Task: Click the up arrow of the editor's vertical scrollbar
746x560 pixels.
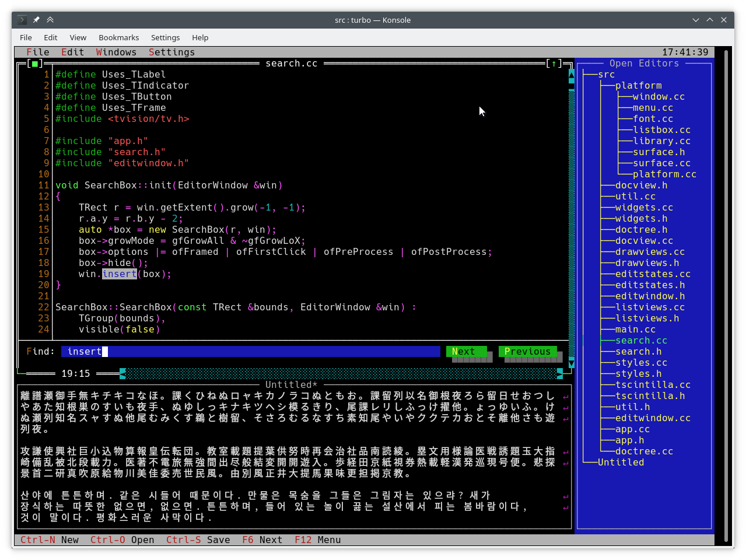Action: (x=572, y=75)
